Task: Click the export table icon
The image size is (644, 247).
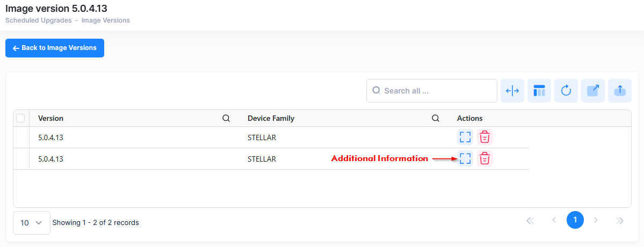Action: [593, 91]
